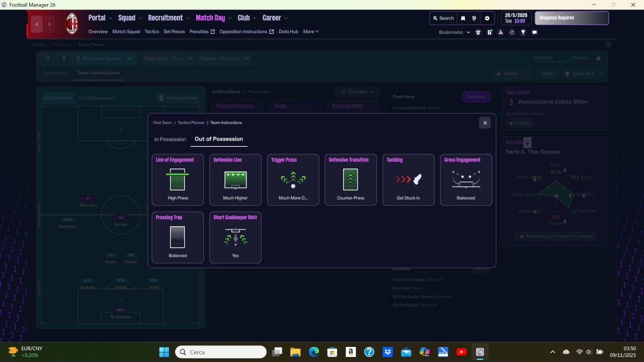Screen dimensions: 644x362
Task: Click the circular arrows bookmark icon
Action: [512, 32]
